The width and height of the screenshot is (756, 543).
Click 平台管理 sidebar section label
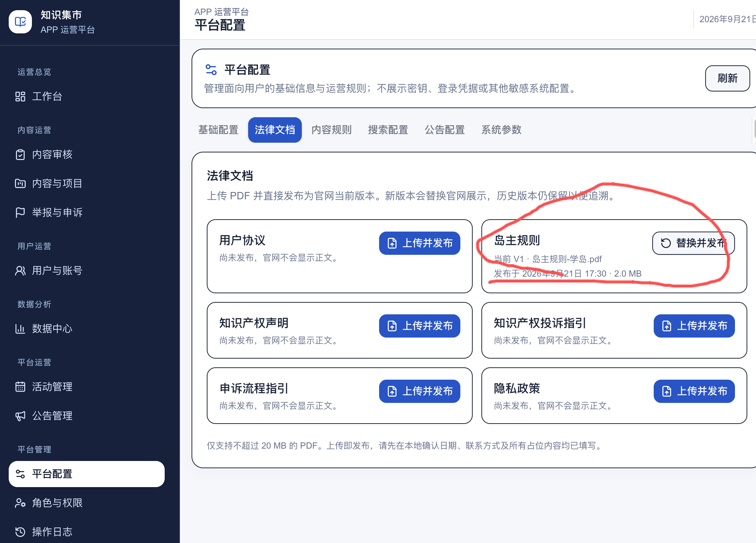[x=34, y=449]
